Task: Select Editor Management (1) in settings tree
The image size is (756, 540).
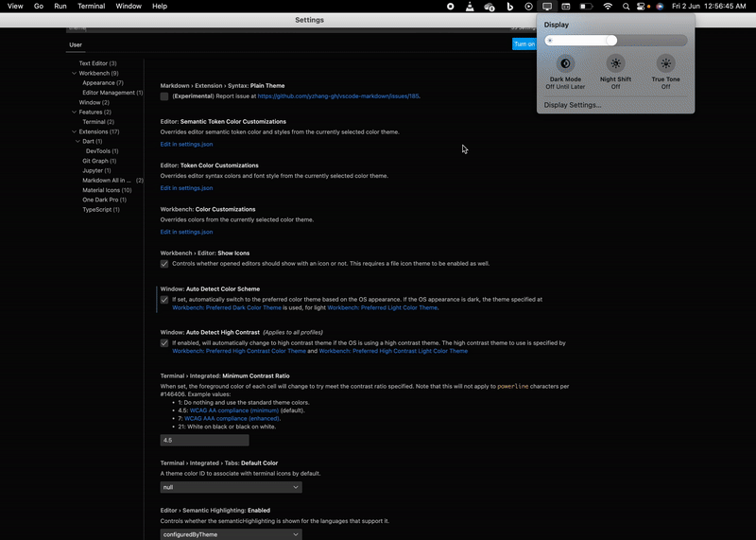Action: point(112,93)
